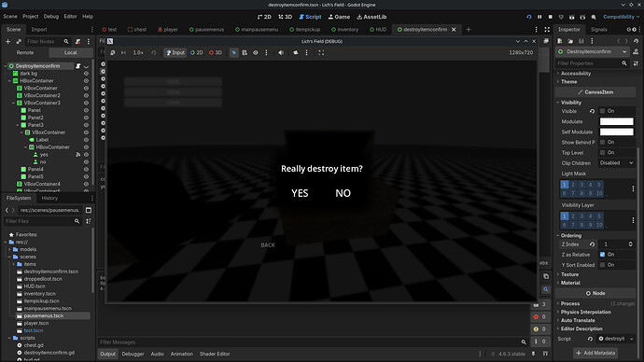Image resolution: width=644 pixels, height=362 pixels.
Task: Switch to the AssetLib workspace
Action: point(371,17)
